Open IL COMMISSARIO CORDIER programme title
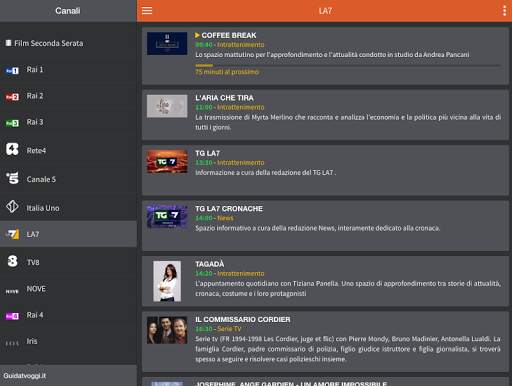512x386 pixels. (243, 319)
